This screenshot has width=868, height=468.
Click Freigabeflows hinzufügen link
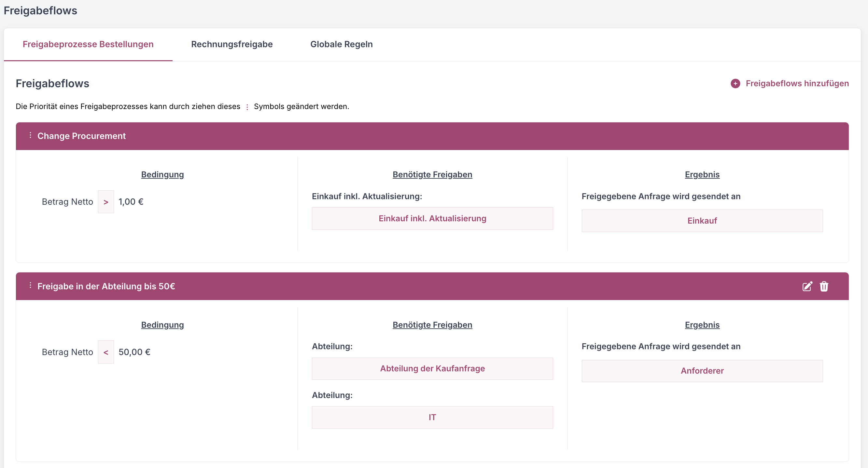tap(797, 84)
